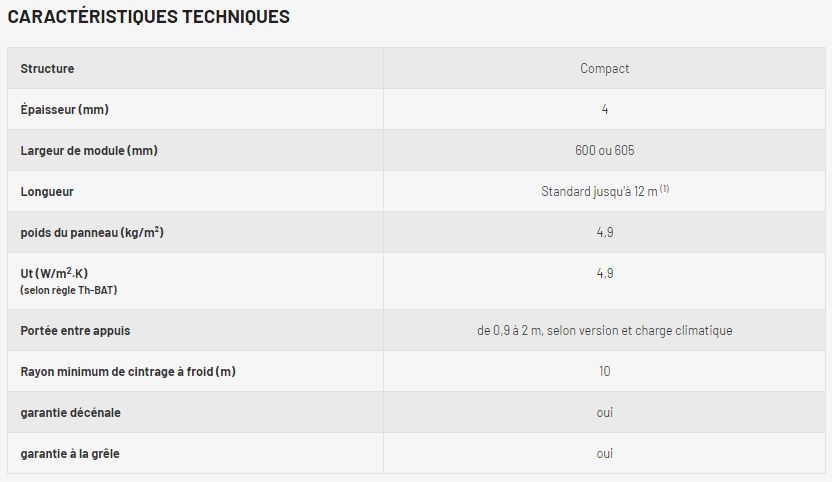The image size is (832, 482).
Task: Select the 600 ou 605 value
Action: click(x=604, y=150)
